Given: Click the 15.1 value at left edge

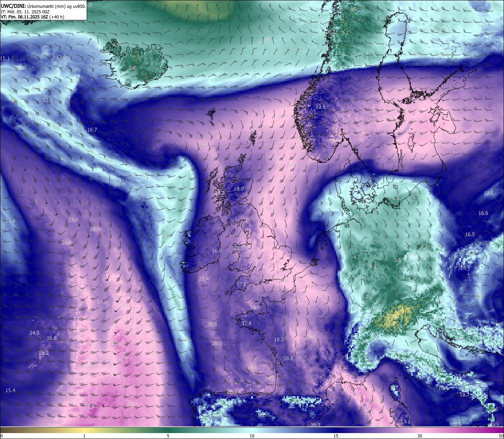Looking at the screenshot, I should [x=5, y=58].
